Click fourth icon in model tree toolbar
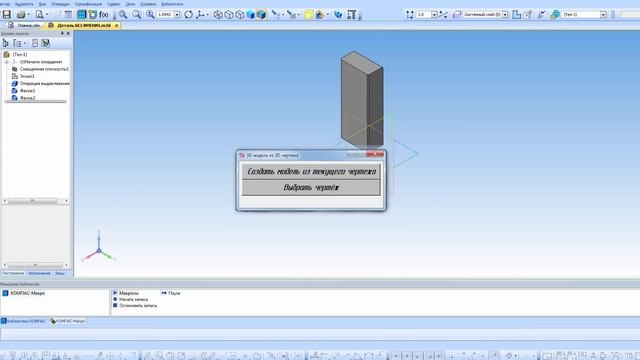The width and height of the screenshot is (640, 360). (45, 43)
